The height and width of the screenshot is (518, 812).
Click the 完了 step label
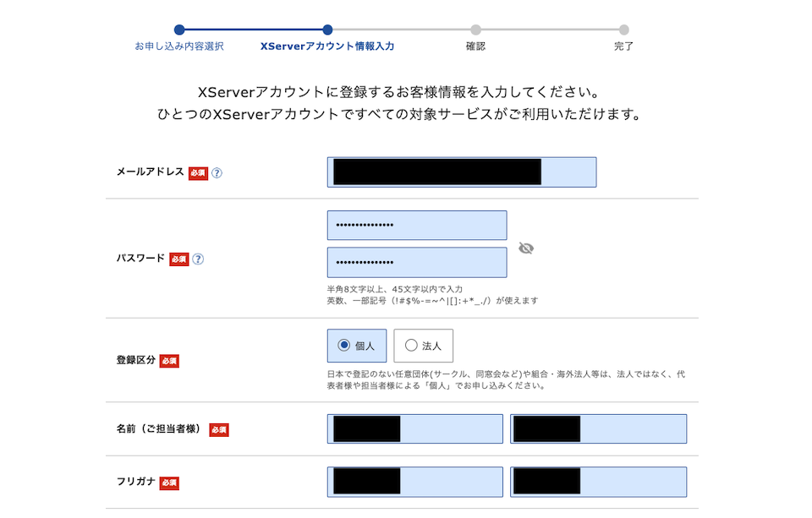(x=623, y=46)
